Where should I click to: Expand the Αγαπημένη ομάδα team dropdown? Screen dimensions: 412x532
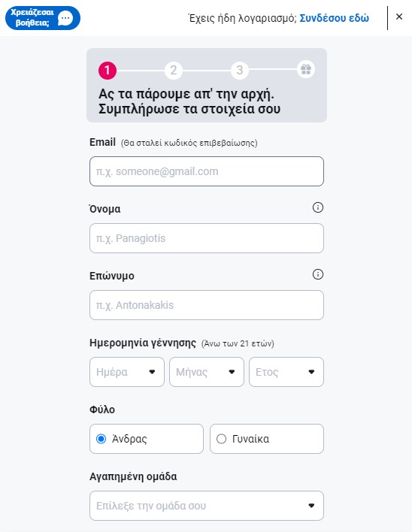tap(207, 506)
